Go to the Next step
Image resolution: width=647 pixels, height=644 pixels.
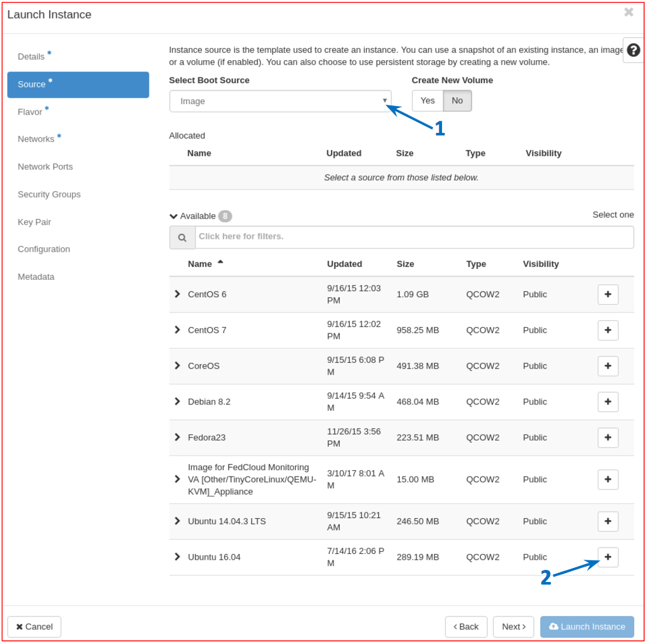(513, 627)
